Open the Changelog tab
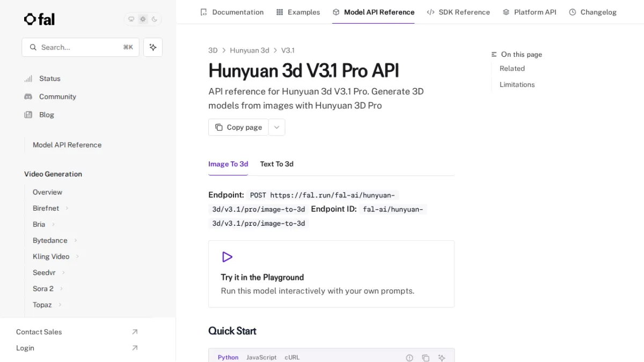Viewport: 644px width, 362px height. click(592, 12)
